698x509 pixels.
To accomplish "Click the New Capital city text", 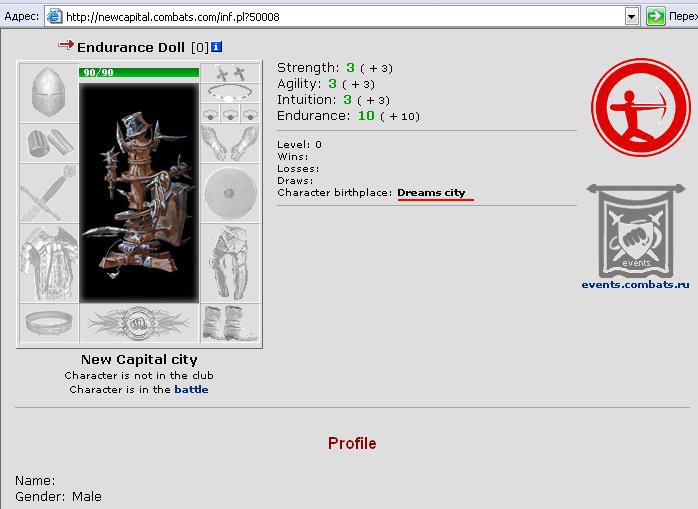I will pos(139,359).
